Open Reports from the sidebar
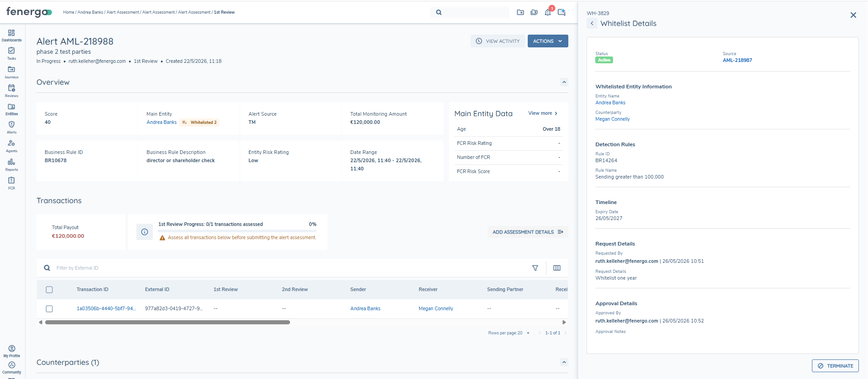The image size is (868, 379). [x=11, y=165]
